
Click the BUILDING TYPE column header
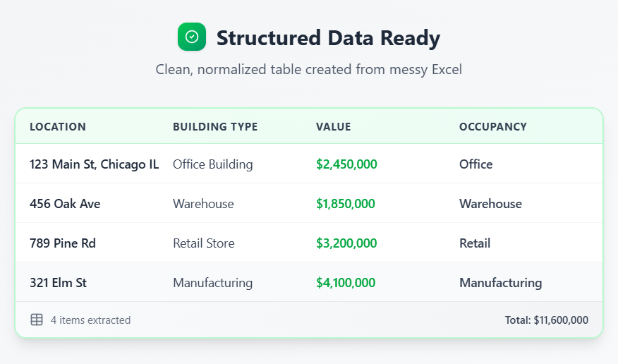click(215, 127)
